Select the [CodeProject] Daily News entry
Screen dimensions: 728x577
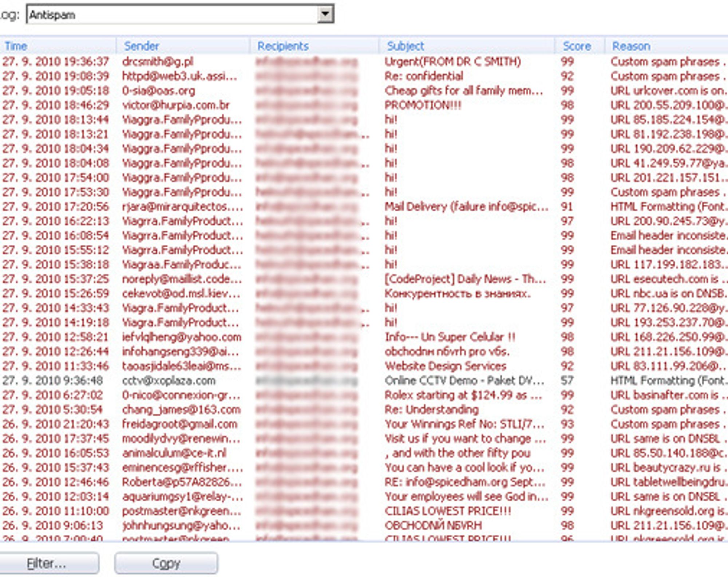[364, 279]
